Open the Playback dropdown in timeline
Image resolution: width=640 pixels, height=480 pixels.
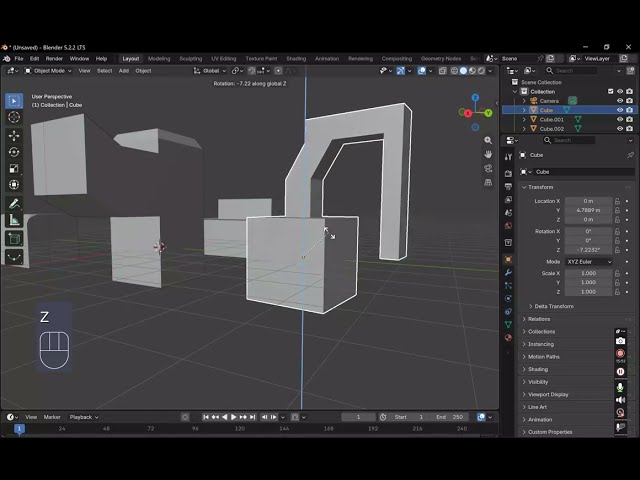pyautogui.click(x=84, y=417)
